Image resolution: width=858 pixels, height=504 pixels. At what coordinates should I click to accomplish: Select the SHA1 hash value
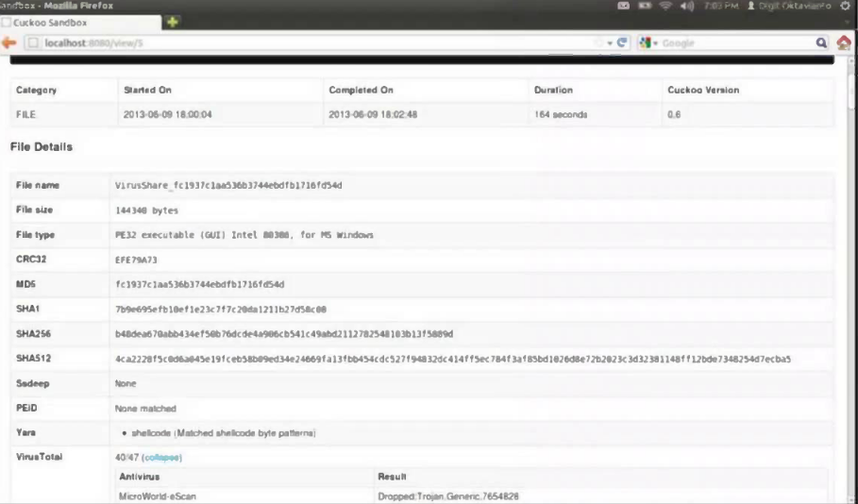(221, 310)
